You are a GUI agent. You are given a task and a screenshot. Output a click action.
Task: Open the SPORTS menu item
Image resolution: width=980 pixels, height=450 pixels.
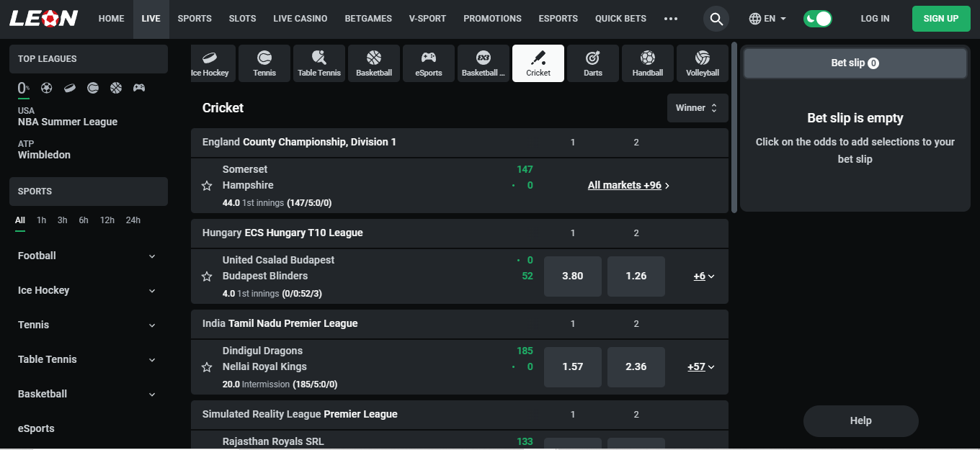(x=195, y=19)
